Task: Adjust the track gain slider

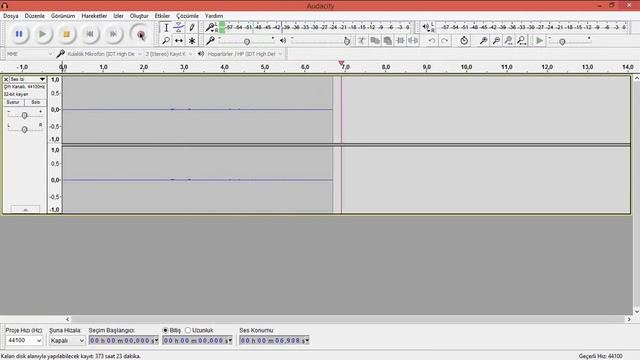Action: (x=24, y=116)
